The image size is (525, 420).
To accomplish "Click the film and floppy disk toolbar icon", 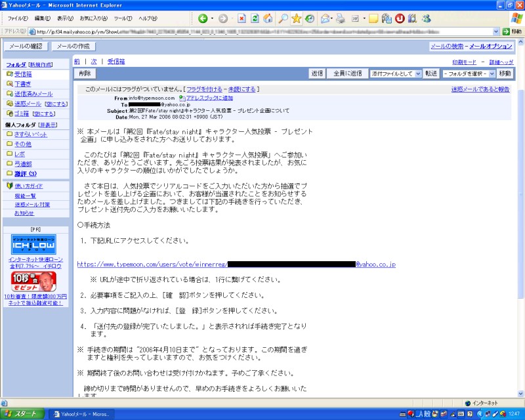I will click(387, 18).
